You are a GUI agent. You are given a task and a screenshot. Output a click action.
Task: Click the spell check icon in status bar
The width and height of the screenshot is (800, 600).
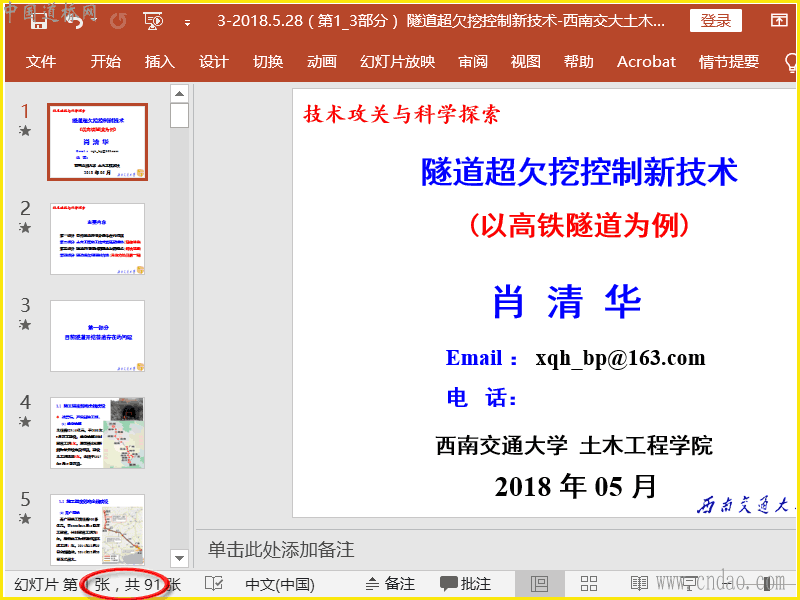pos(213,584)
